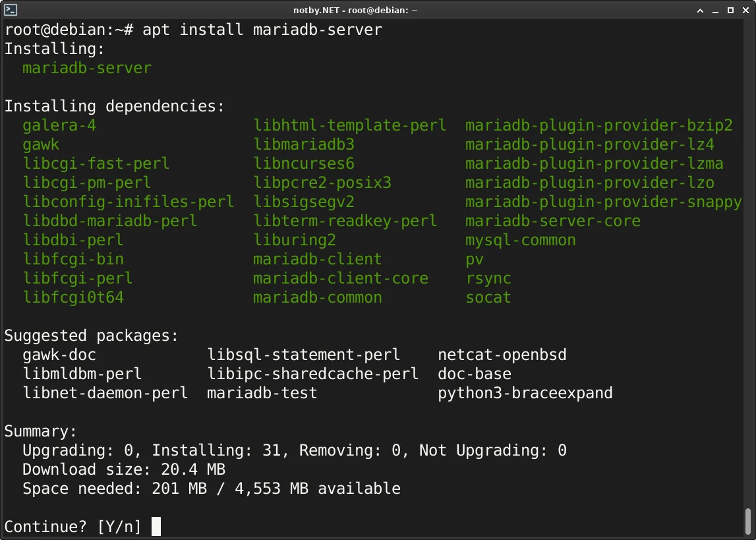
Task: Click suggested package 'python3-braceexpand'
Action: [525, 393]
